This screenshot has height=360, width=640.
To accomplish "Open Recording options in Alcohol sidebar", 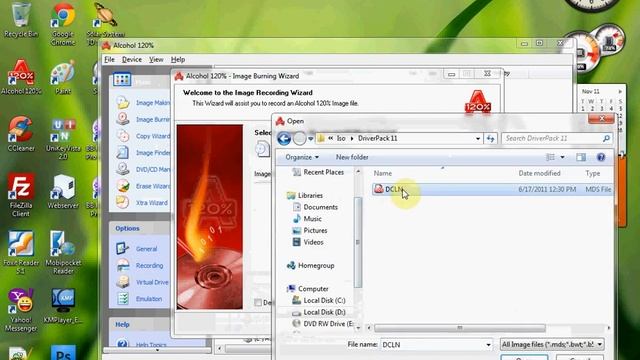I will click(140, 265).
